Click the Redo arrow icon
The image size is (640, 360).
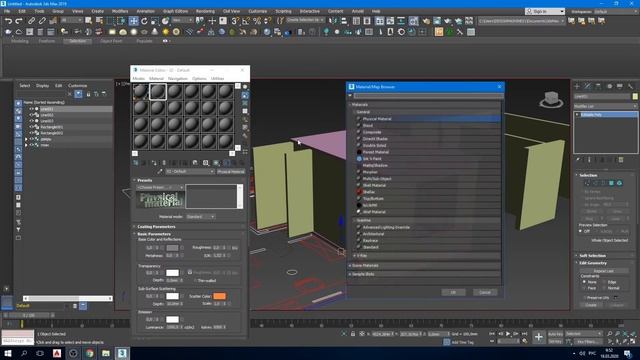[19, 21]
